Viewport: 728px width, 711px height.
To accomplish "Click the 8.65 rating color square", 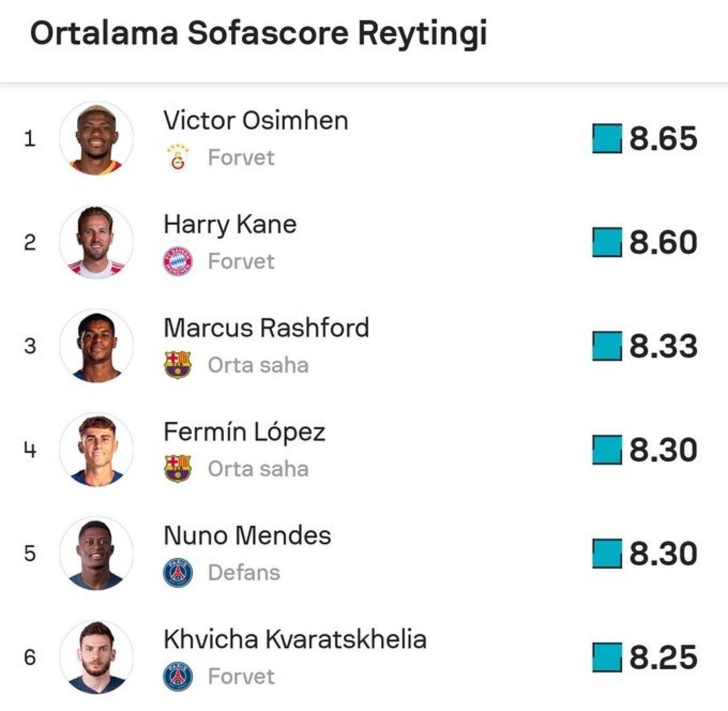I will click(x=606, y=139).
